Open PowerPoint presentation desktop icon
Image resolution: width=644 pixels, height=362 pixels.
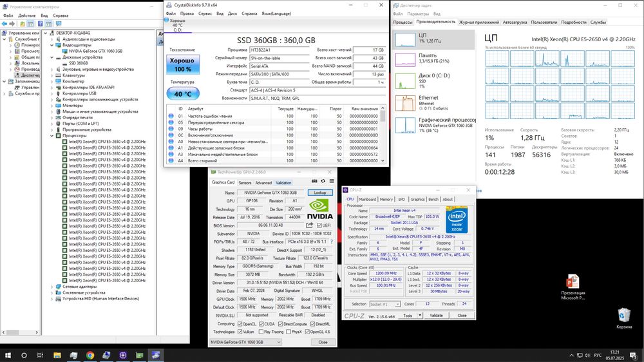pos(573,287)
